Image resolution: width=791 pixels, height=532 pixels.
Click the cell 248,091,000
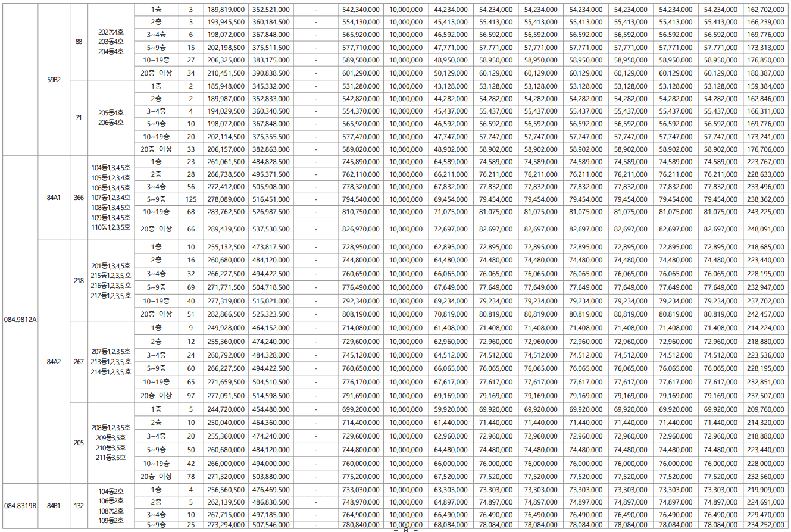click(766, 229)
